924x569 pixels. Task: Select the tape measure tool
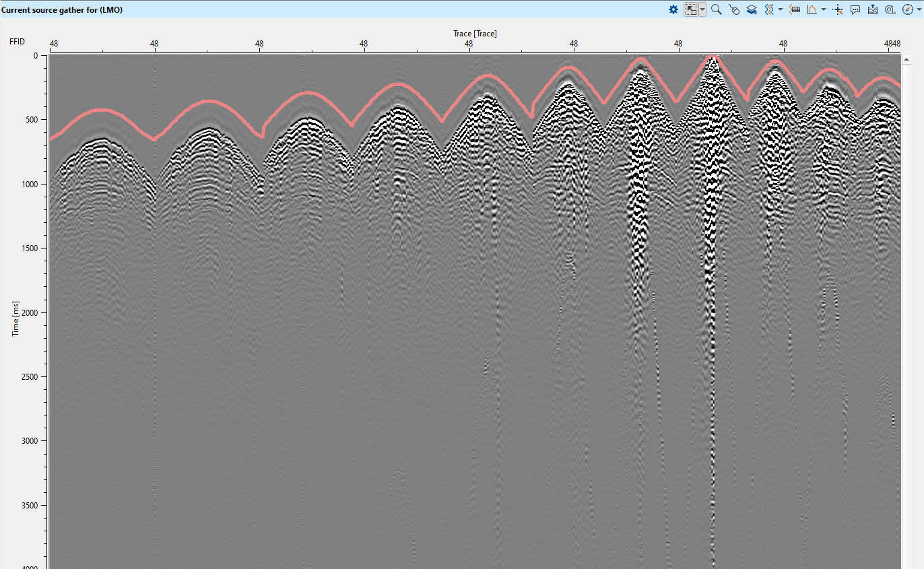pos(890,9)
